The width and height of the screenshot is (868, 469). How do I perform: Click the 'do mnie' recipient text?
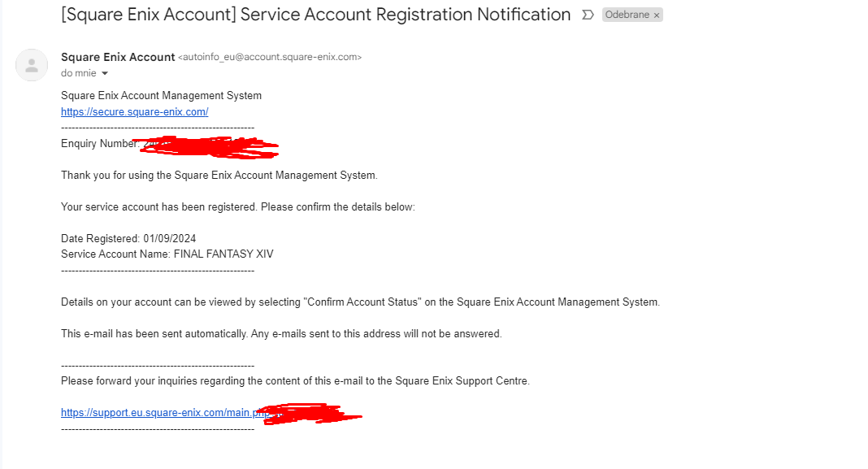(x=79, y=73)
